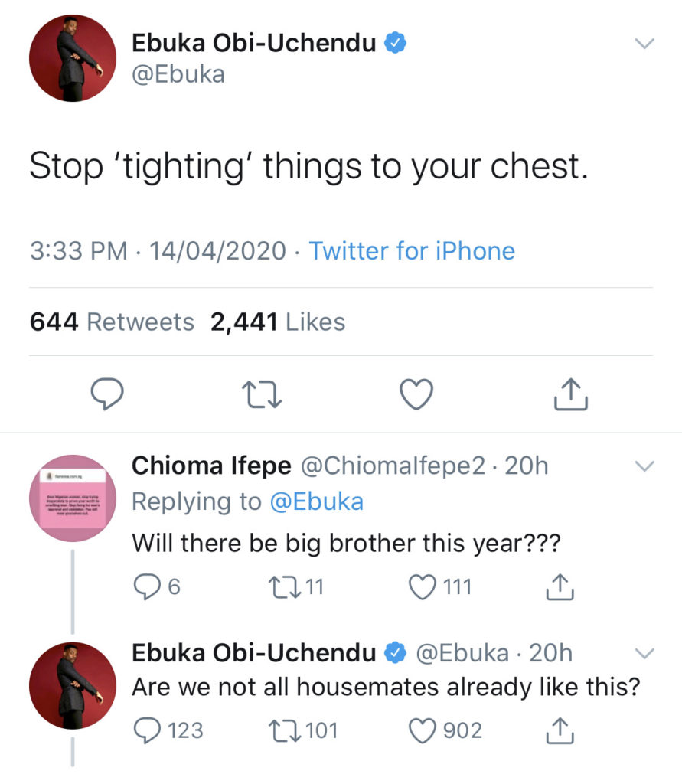Open main tweet options chevron menu
This screenshot has width=682, height=784.
coord(645,44)
